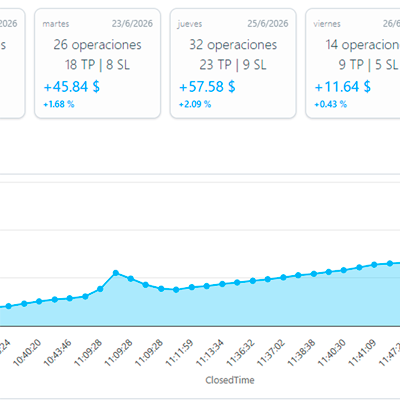Click the "martes" day label
Screen dimensions: 400x400
pos(56,24)
